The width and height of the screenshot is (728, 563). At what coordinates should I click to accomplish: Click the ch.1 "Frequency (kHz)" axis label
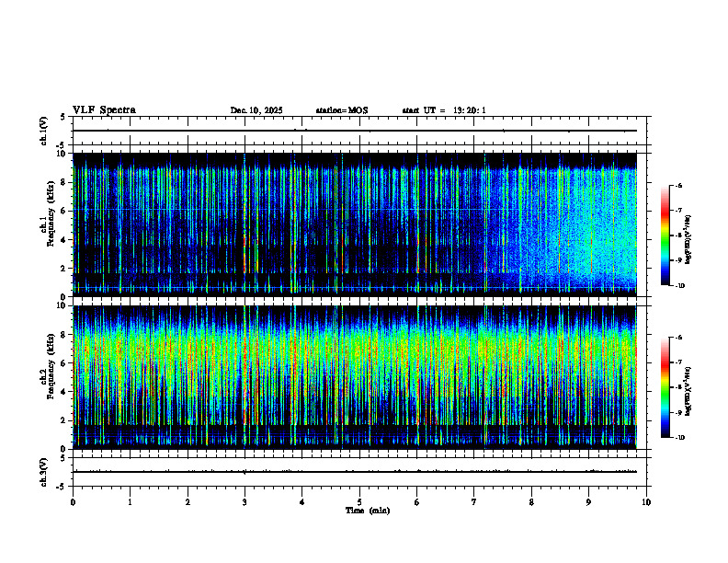coord(51,214)
